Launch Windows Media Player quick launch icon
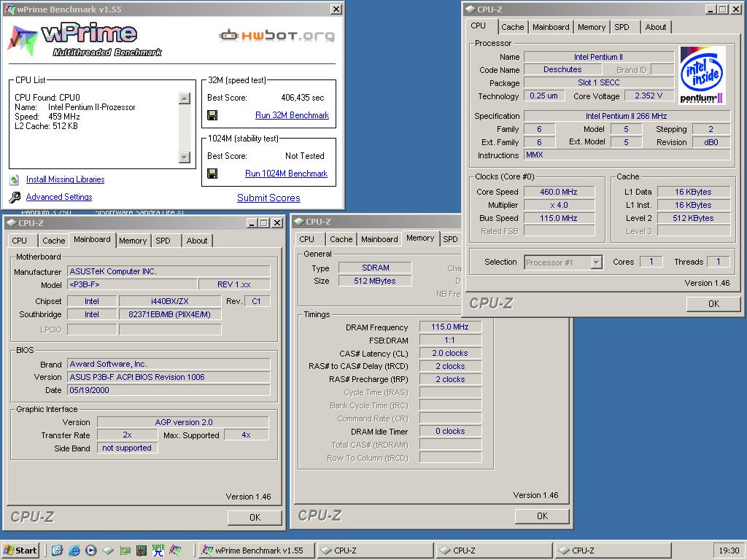Viewport: 747px width, 560px height. [91, 551]
